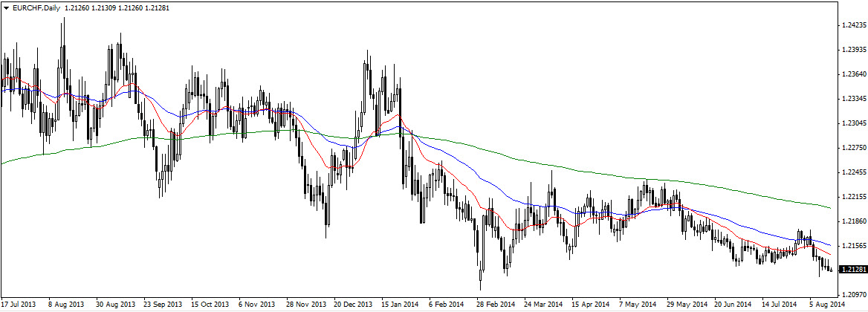Click the OHLC values 1.21260 1.21309 1.21260 1.21281

click(117, 7)
